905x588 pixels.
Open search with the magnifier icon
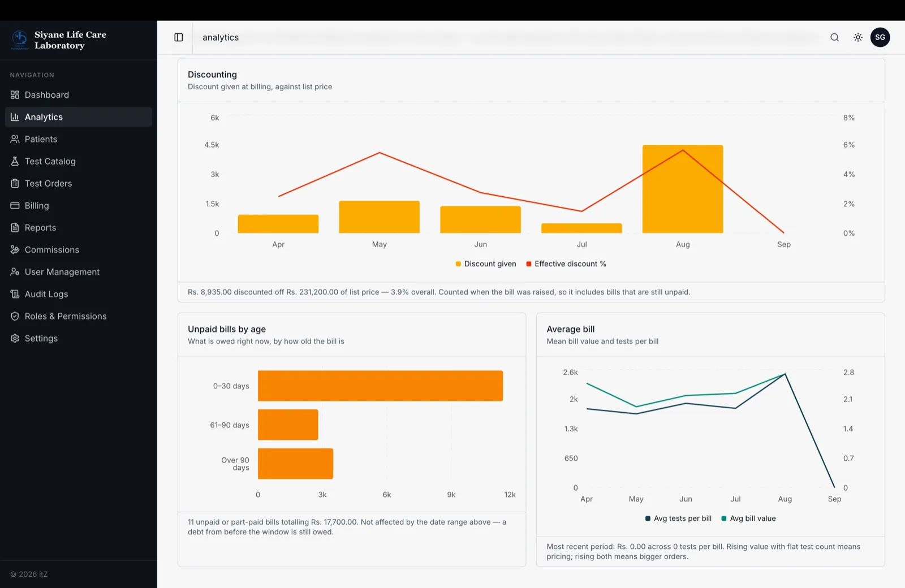[835, 37]
